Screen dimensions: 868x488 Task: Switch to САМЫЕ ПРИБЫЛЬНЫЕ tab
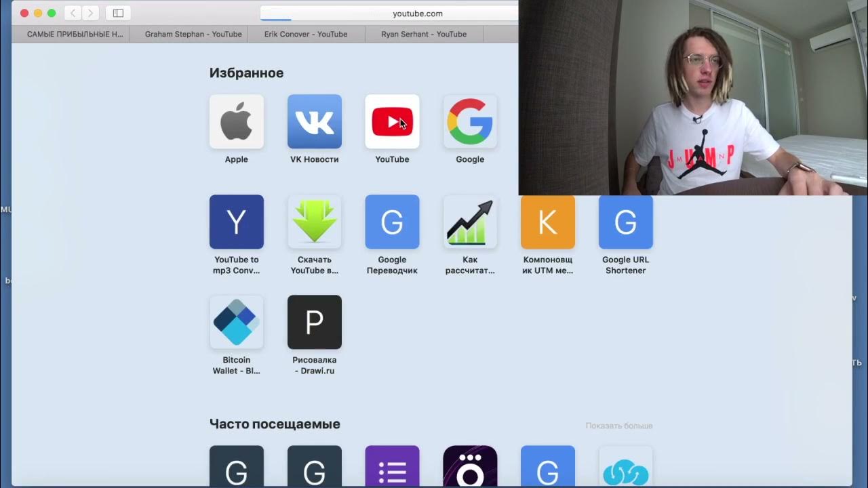71,34
